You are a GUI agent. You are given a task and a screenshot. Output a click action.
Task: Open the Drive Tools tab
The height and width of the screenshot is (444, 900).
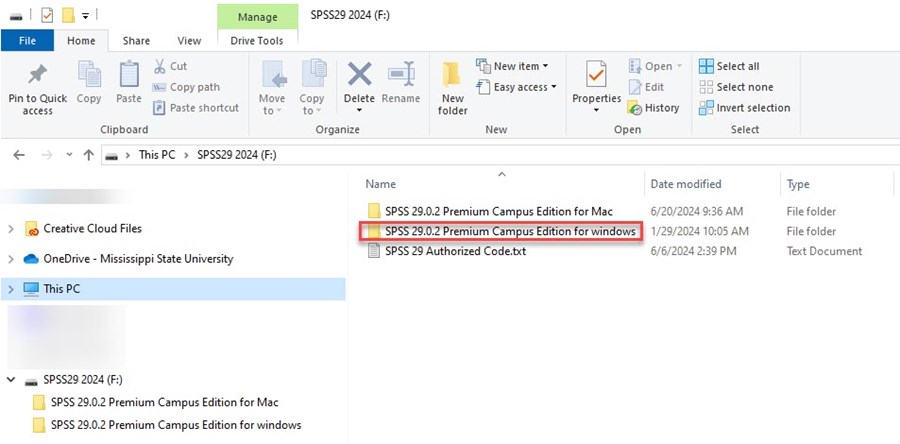click(x=257, y=41)
